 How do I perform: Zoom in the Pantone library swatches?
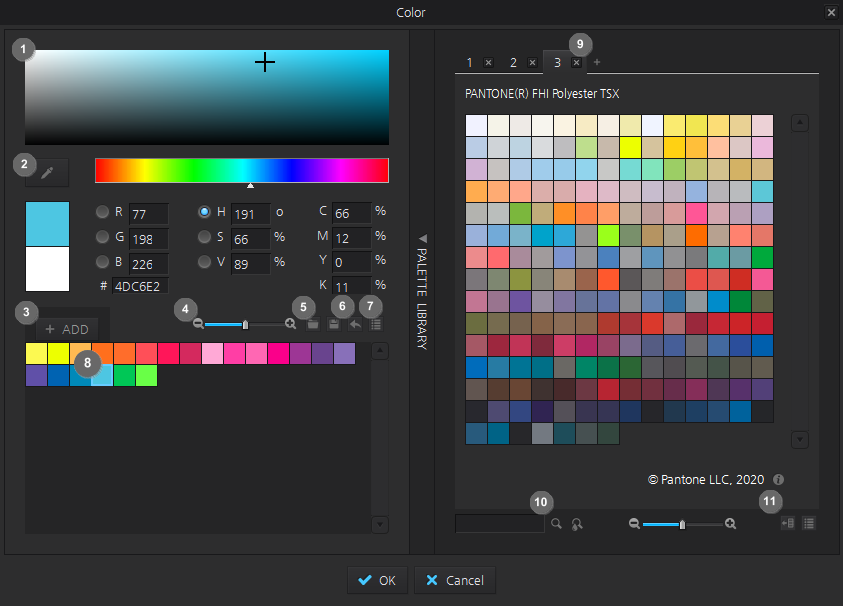(x=730, y=524)
